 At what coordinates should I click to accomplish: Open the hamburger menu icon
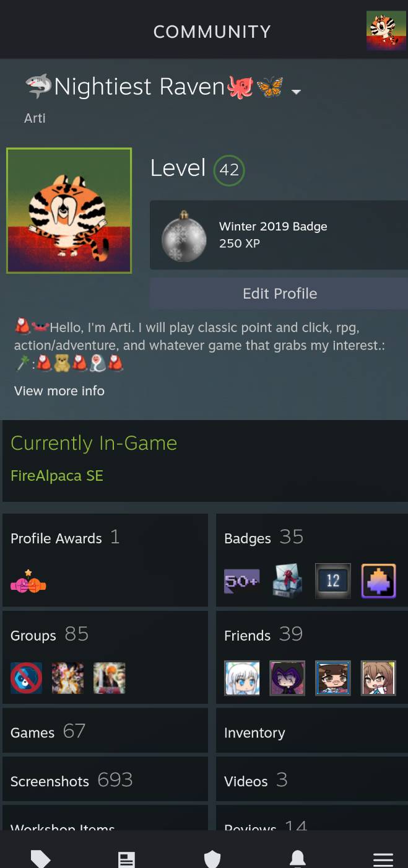click(383, 859)
